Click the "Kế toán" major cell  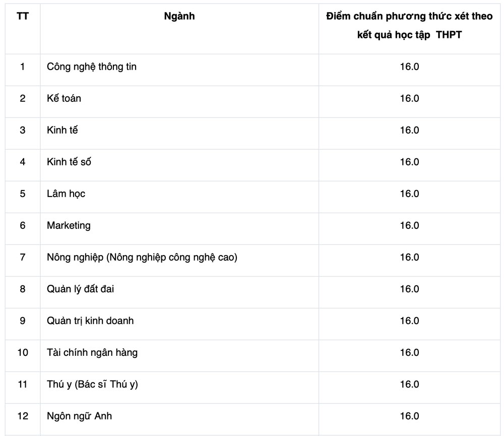click(x=64, y=98)
